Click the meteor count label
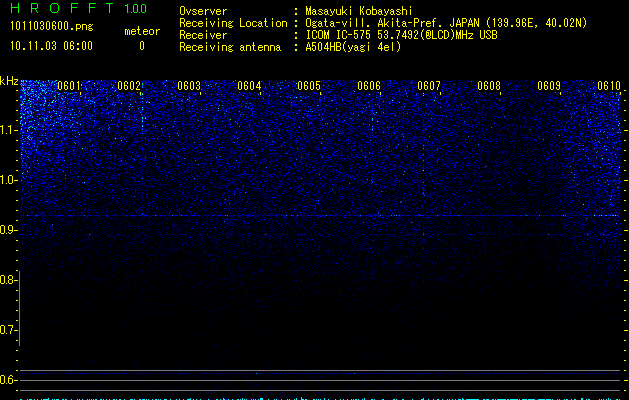629x400 pixels. click(x=142, y=31)
